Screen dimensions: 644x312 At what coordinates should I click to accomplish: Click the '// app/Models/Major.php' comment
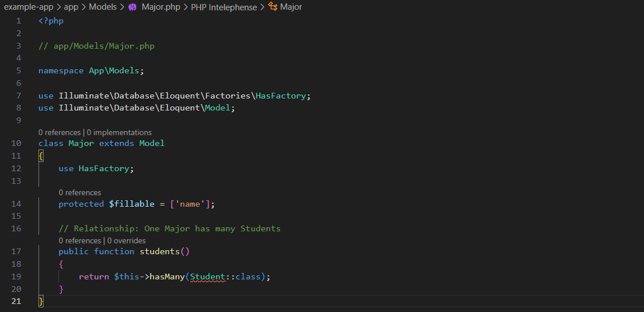[96, 46]
